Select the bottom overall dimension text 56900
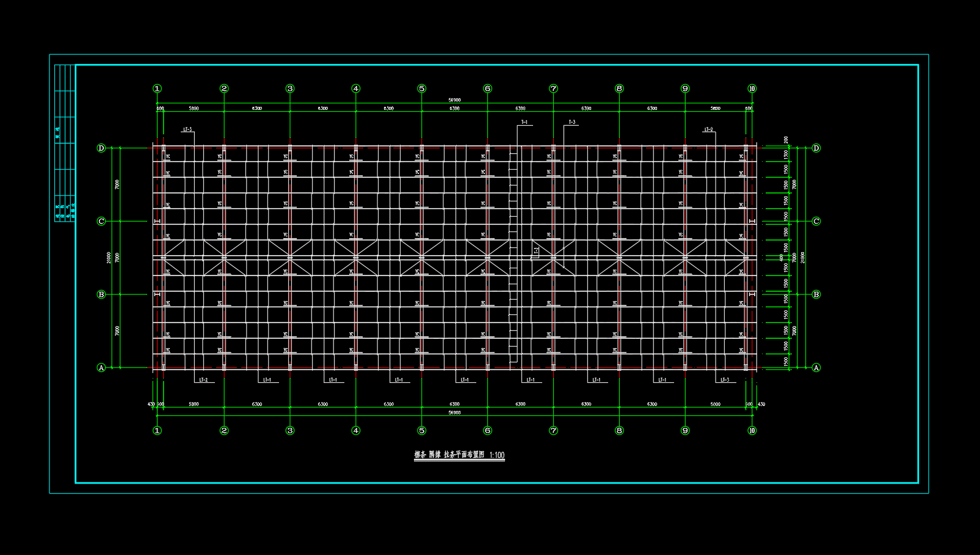 click(x=454, y=413)
